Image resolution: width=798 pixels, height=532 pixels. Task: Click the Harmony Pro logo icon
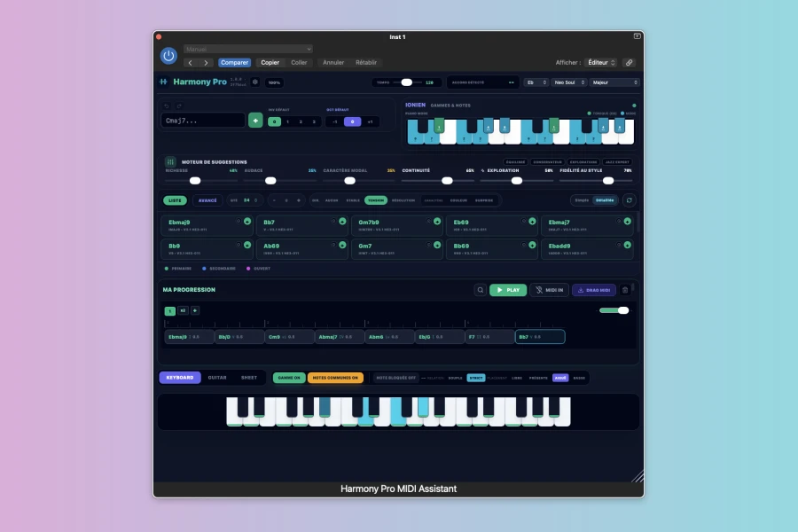(x=163, y=82)
